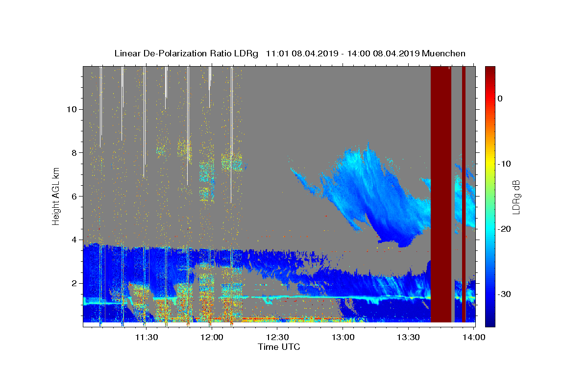Click the 'Time UTC' x-axis label

(x=279, y=347)
